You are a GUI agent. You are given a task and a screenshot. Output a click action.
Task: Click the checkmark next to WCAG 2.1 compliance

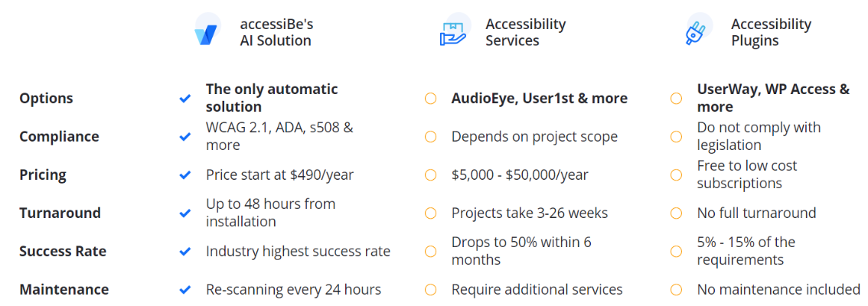pos(185,137)
